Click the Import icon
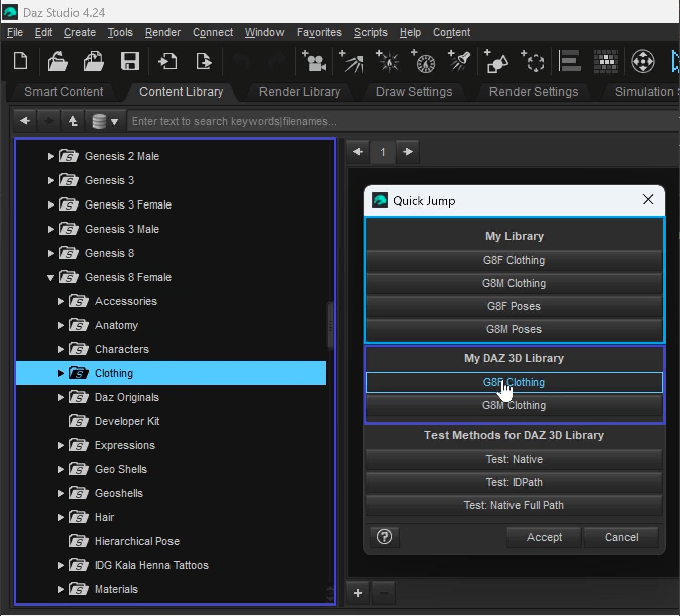This screenshot has width=680, height=616. coord(167,61)
